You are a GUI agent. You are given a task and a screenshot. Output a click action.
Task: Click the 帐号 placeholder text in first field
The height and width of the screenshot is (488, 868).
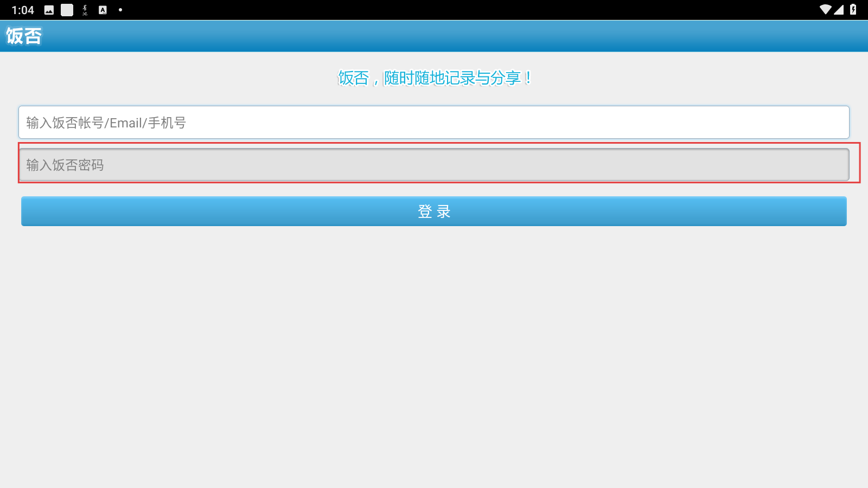pos(91,123)
